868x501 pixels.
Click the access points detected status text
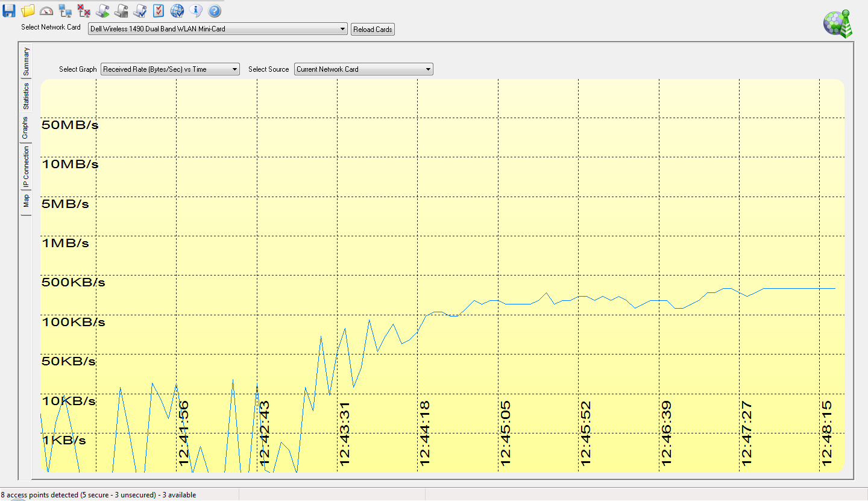tap(98, 495)
